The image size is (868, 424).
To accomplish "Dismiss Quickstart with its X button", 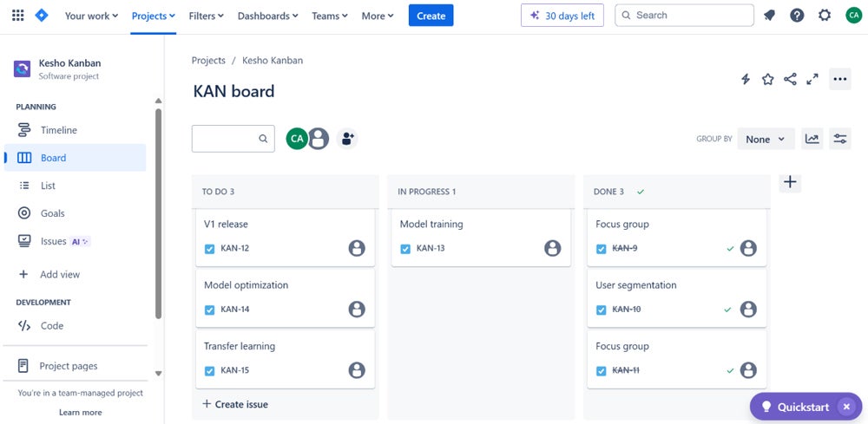I will pos(845,407).
